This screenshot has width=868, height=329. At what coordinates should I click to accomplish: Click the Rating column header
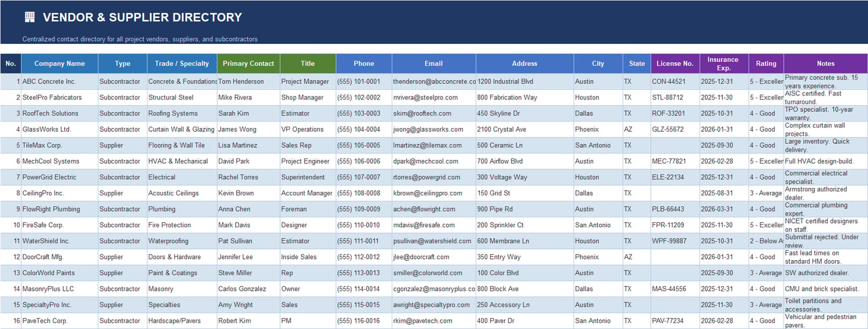coord(766,64)
